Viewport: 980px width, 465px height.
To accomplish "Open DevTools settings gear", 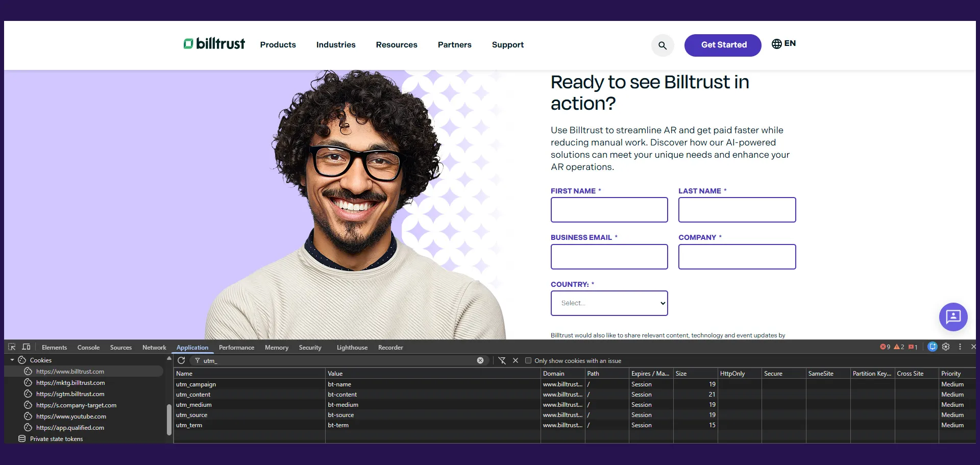I will [946, 347].
